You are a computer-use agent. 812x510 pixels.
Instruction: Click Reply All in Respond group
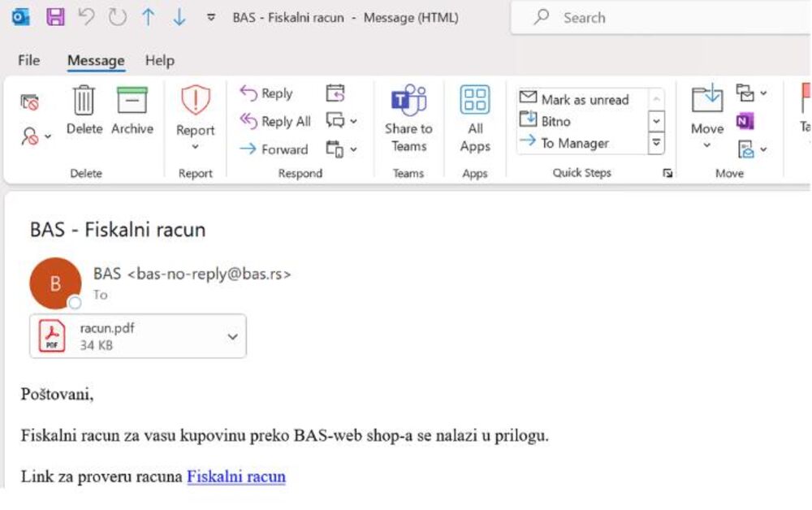pyautogui.click(x=275, y=121)
